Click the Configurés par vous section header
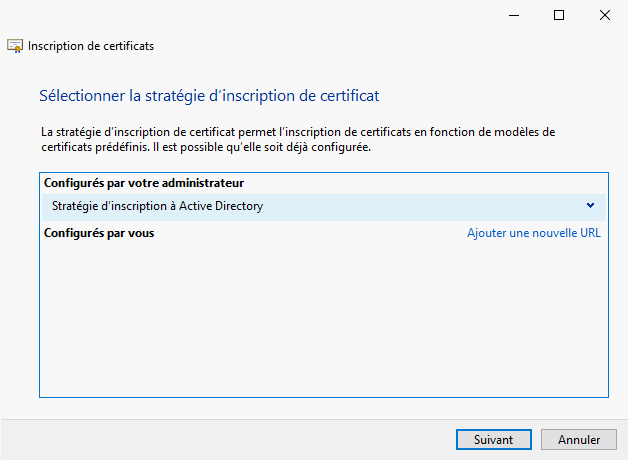628x460 pixels. point(99,233)
